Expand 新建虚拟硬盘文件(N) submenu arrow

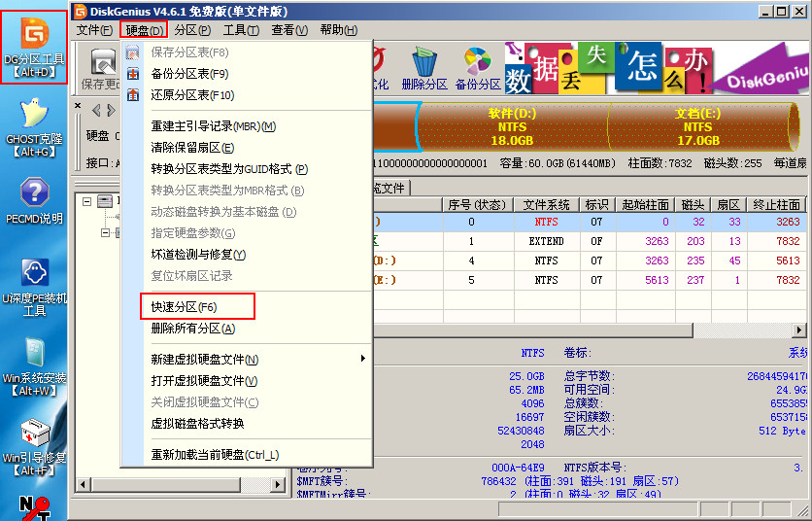point(363,359)
